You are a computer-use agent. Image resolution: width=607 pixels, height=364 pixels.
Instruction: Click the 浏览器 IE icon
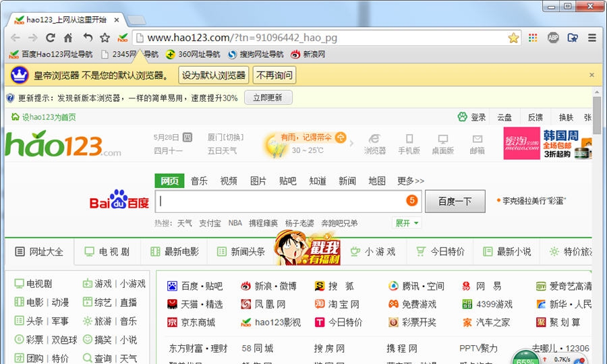click(x=375, y=140)
